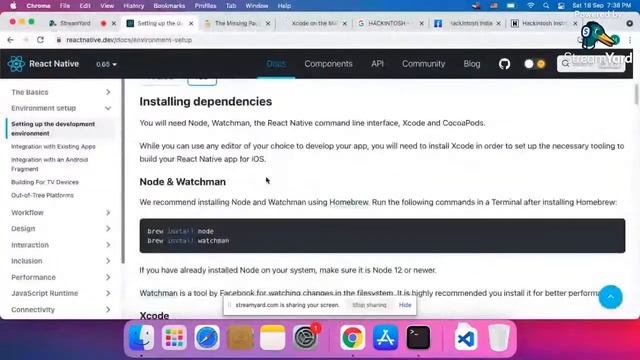Image resolution: width=640 pixels, height=360 pixels.
Task: Click the browser back arrow
Action: pos(10,40)
